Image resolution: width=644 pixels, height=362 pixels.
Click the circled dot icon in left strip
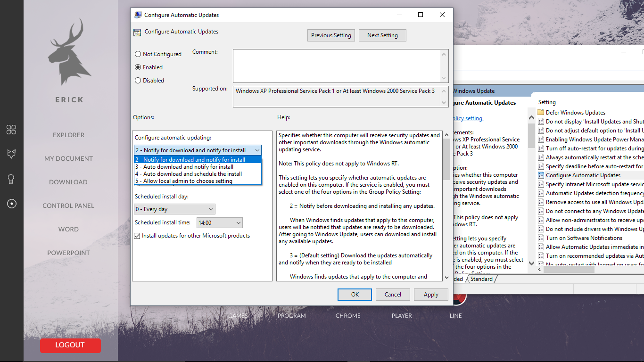point(11,204)
